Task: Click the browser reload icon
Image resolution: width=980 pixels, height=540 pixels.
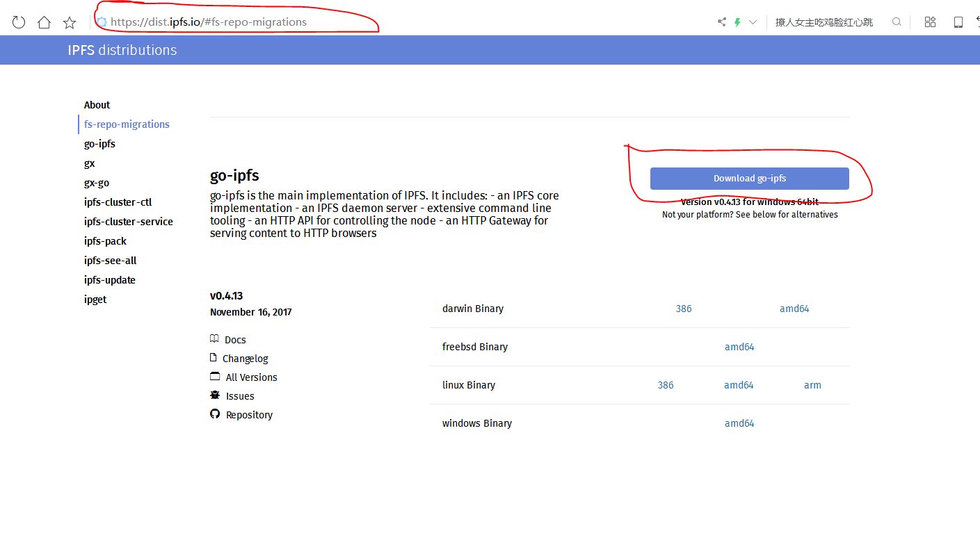Action: click(19, 22)
